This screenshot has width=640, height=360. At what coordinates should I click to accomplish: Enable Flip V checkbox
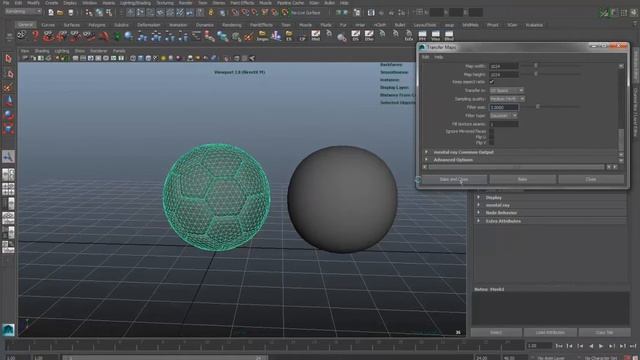pos(491,142)
